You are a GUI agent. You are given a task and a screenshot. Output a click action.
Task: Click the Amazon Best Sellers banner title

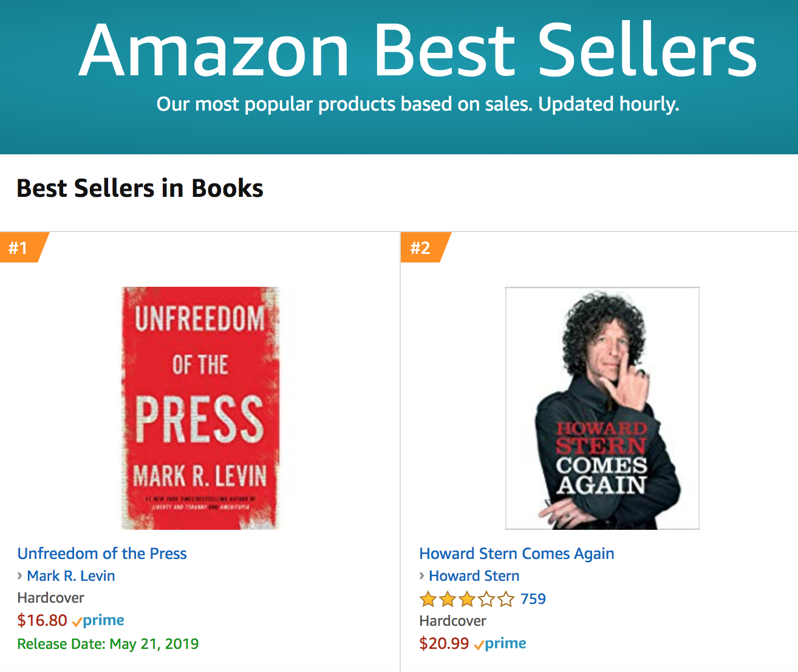pyautogui.click(x=418, y=50)
